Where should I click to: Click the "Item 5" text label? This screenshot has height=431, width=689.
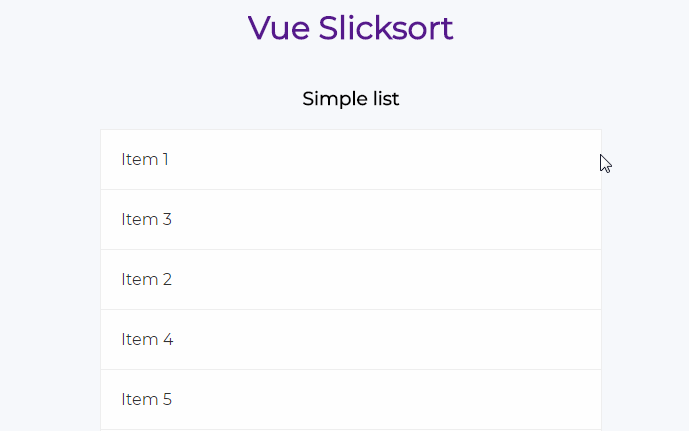146,400
